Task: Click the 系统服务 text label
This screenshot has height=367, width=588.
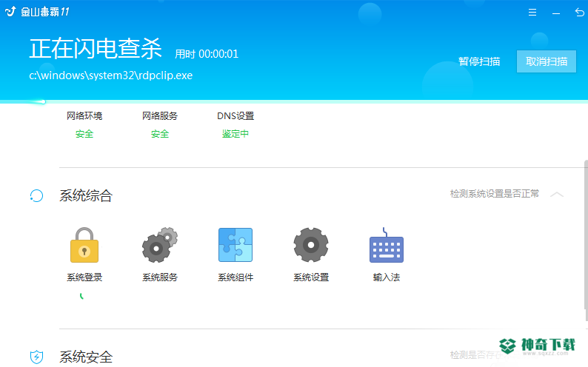Action: (160, 277)
